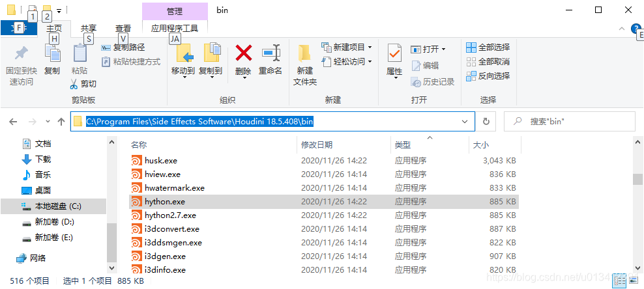Click the Copy (复制) ribbon icon
Screen dimensions: 644x289
(x=52, y=54)
